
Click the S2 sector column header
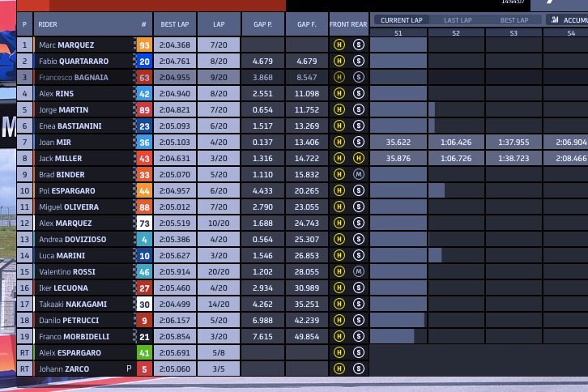coord(456,33)
